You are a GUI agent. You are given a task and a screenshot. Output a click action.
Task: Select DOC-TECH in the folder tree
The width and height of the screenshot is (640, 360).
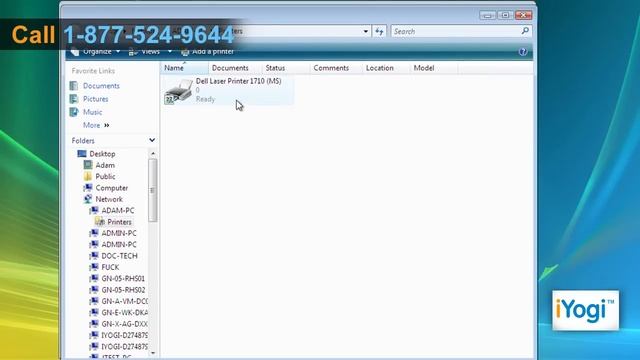(119, 256)
